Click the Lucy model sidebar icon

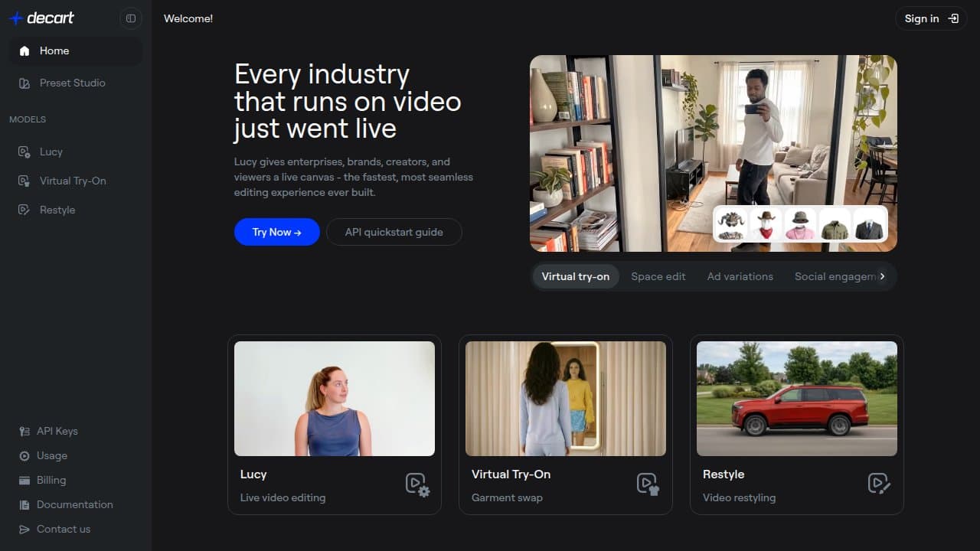point(24,152)
